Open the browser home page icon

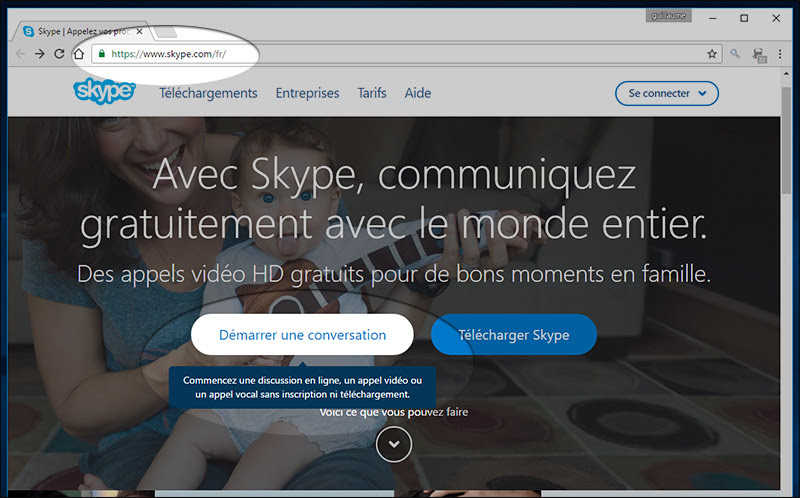click(79, 54)
